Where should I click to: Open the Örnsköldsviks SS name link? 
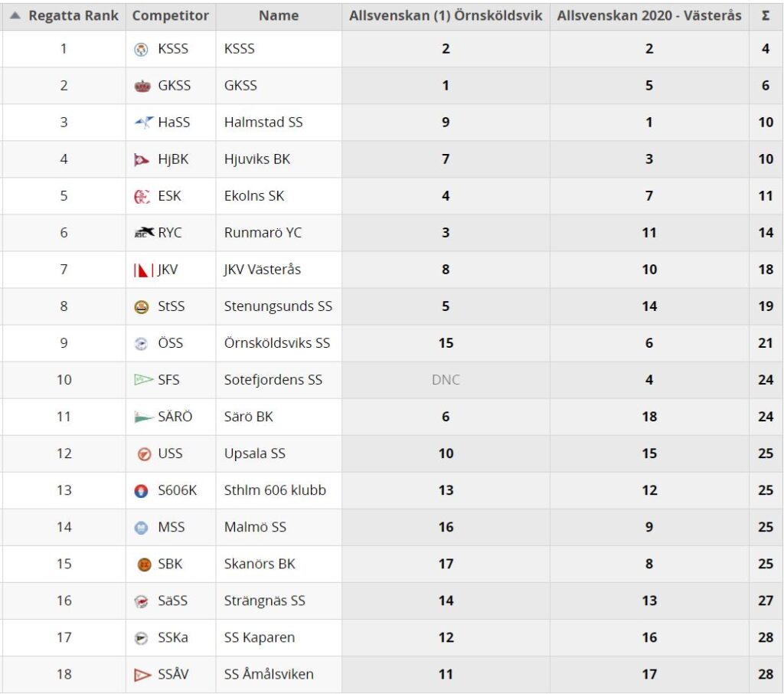pyautogui.click(x=277, y=343)
